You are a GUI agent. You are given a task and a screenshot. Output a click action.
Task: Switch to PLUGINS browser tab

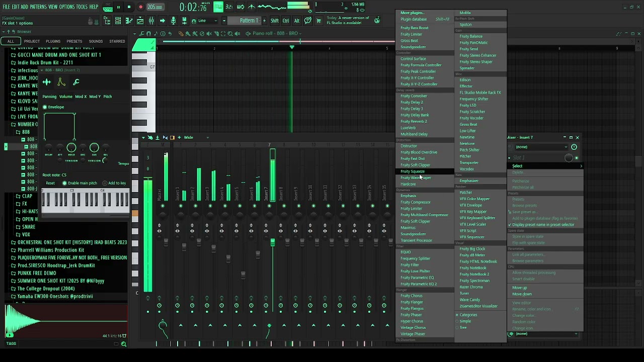[x=53, y=41]
